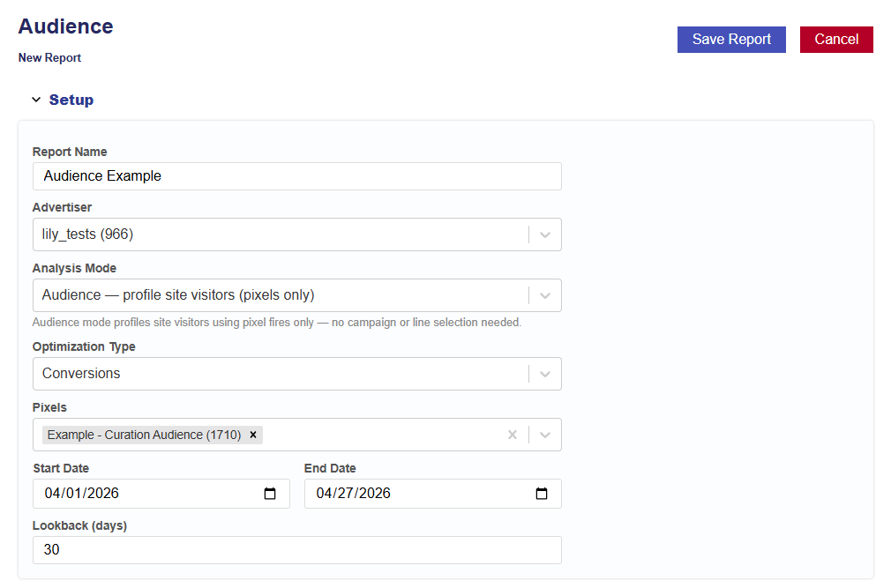Open the End Date calendar picker icon
The height and width of the screenshot is (588, 891).
click(543, 494)
